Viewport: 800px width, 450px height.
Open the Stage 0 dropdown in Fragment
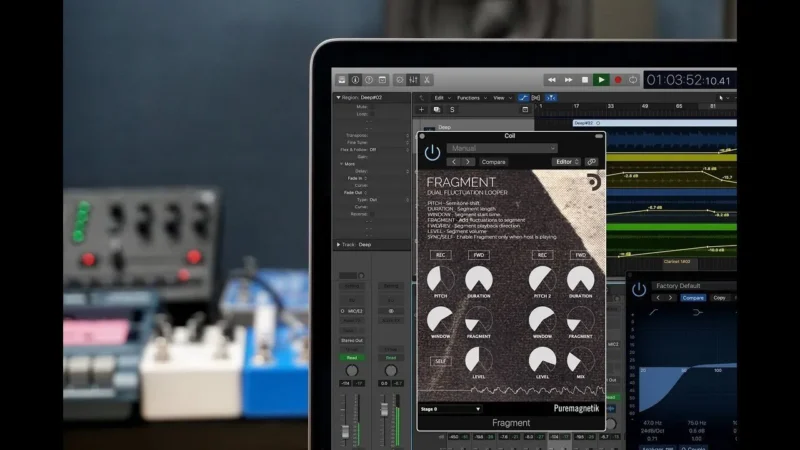tap(450, 408)
